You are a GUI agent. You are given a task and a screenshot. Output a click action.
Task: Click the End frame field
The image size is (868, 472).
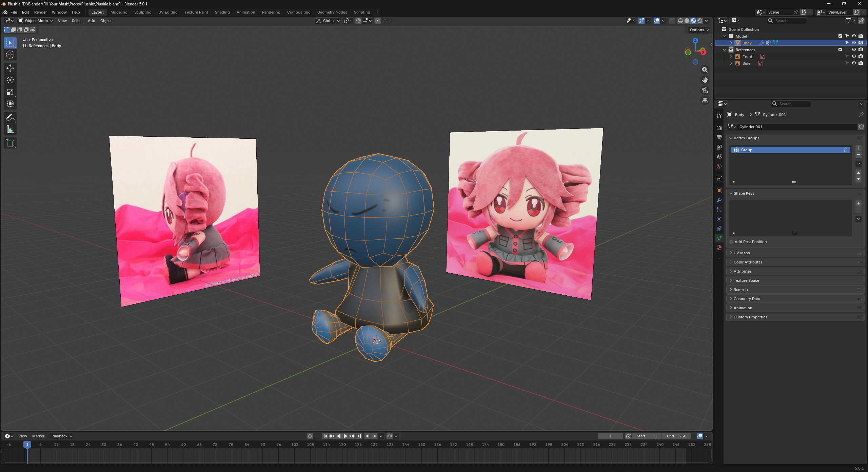676,436
